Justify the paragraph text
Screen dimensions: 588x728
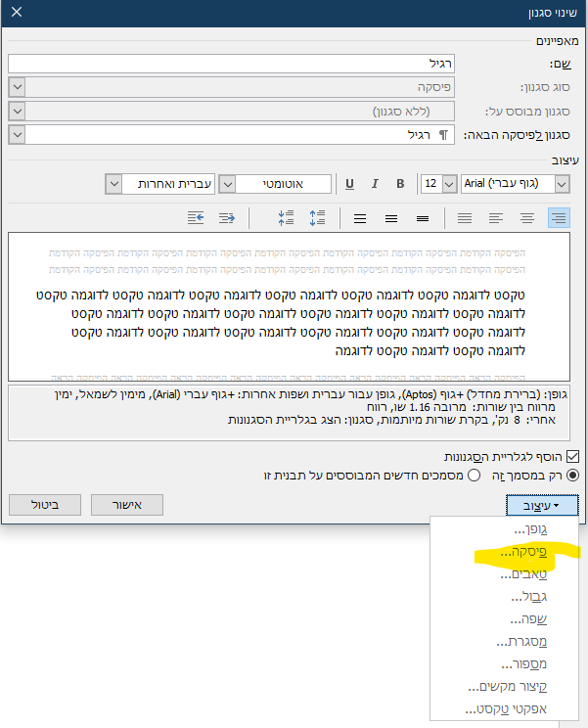[465, 218]
